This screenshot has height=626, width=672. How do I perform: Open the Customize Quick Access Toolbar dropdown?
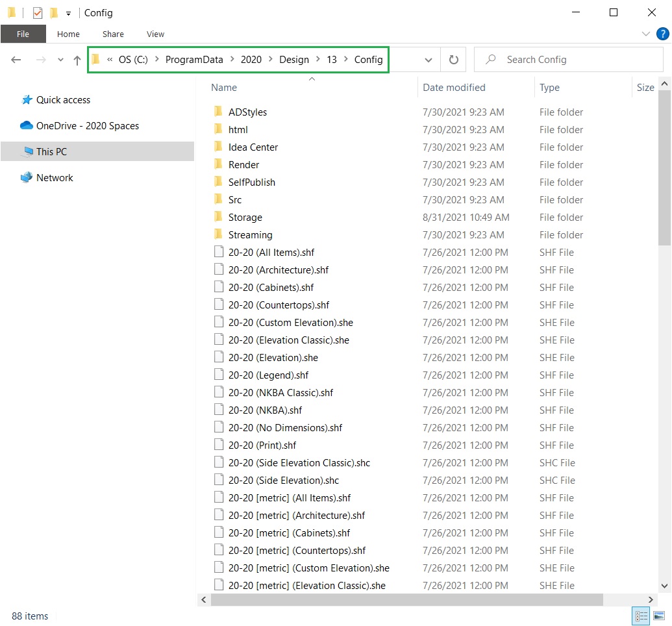[68, 14]
